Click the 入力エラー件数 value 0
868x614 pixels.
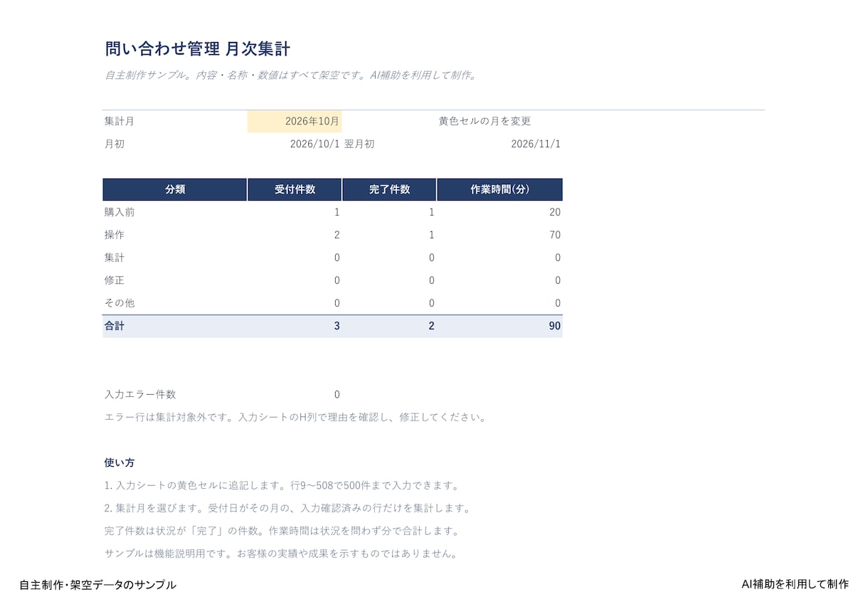click(x=337, y=395)
